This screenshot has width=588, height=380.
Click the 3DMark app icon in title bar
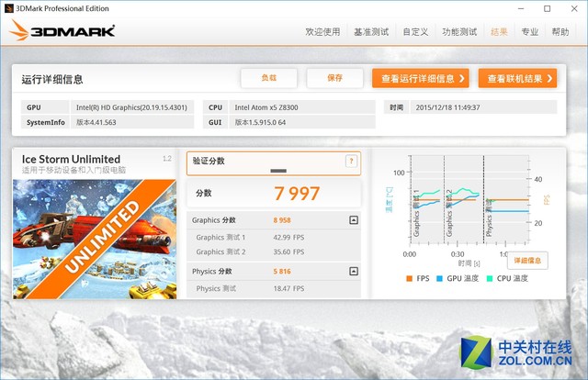pyautogui.click(x=8, y=8)
